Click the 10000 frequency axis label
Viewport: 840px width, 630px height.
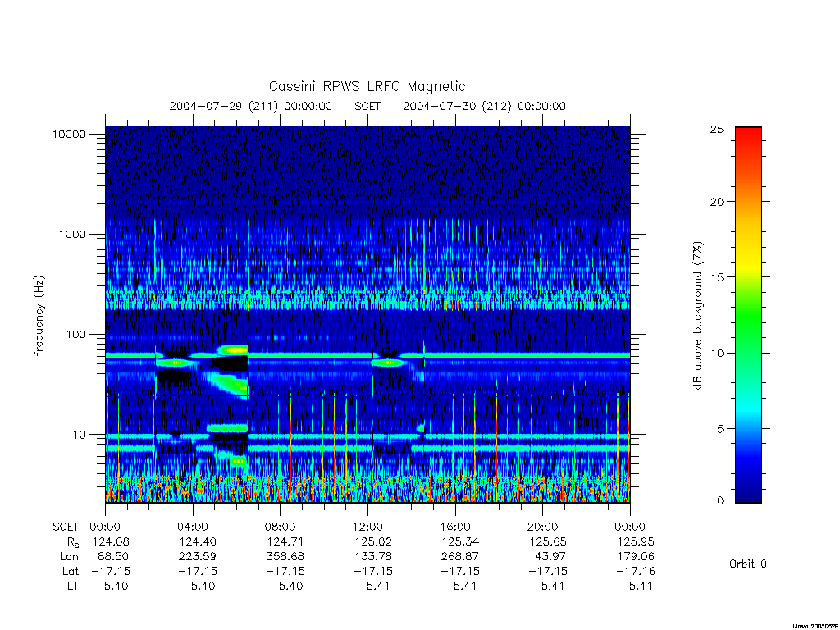[x=69, y=135]
